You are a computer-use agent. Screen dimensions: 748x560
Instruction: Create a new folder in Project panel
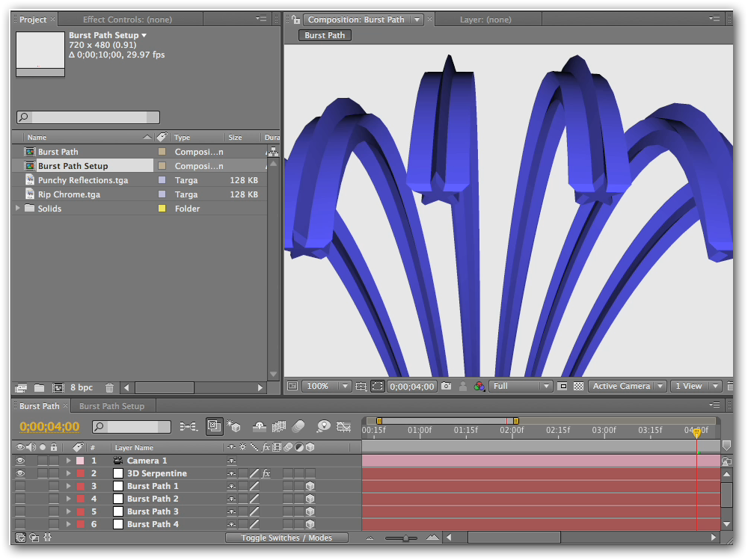(39, 388)
